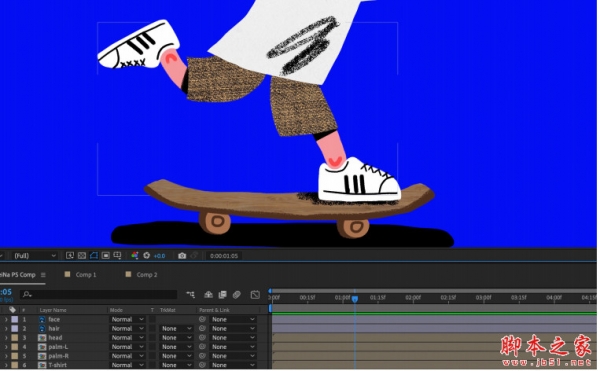
Task: Click the palm-L layer label color swatch
Action: click(x=15, y=347)
